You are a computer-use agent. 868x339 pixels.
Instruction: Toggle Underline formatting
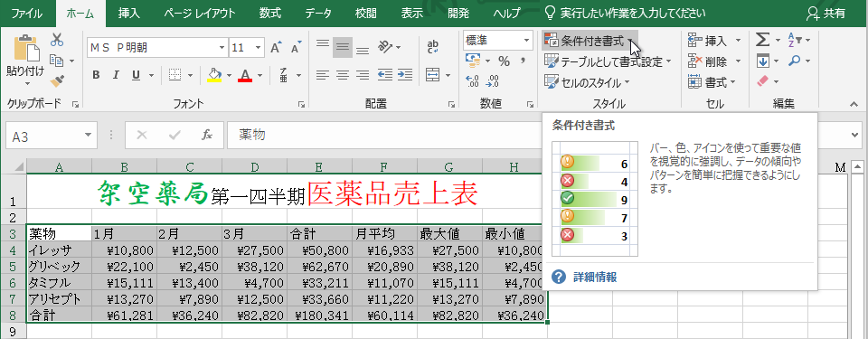136,75
